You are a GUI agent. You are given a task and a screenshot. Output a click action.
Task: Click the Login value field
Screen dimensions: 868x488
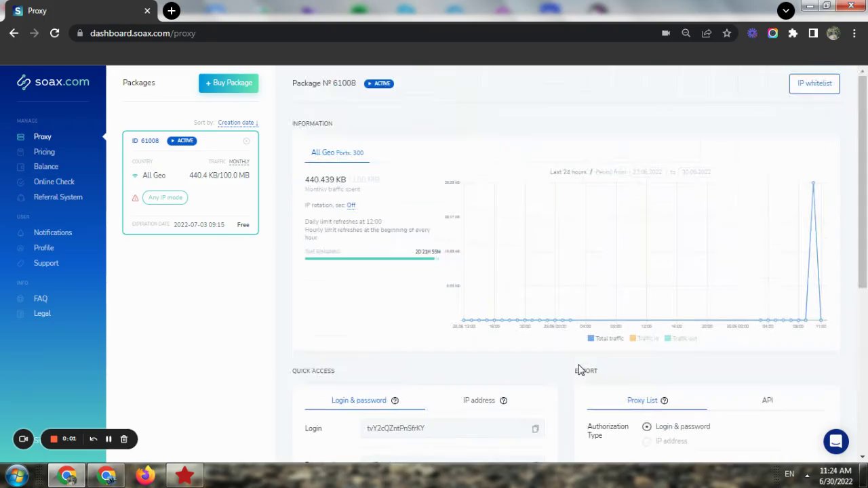[x=453, y=428]
